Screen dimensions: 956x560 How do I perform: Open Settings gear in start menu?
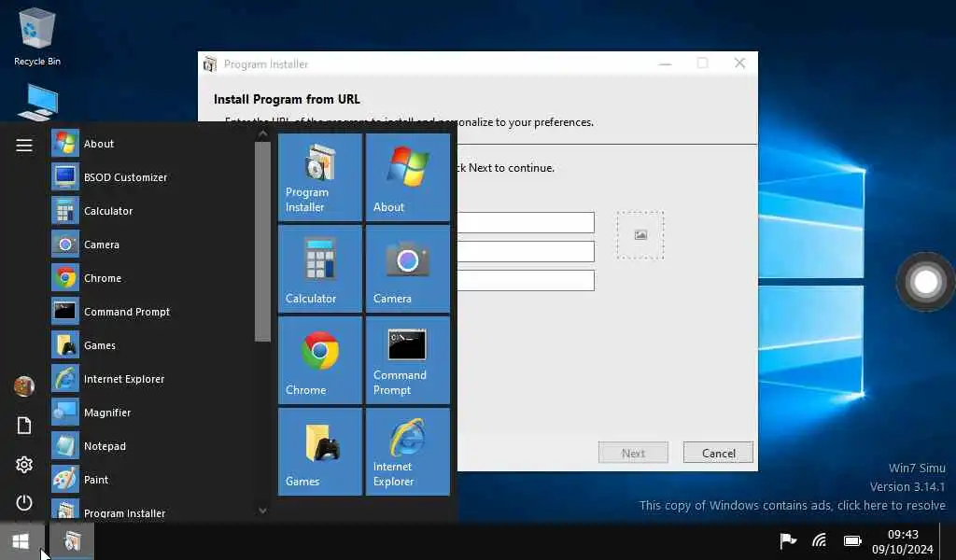click(24, 464)
